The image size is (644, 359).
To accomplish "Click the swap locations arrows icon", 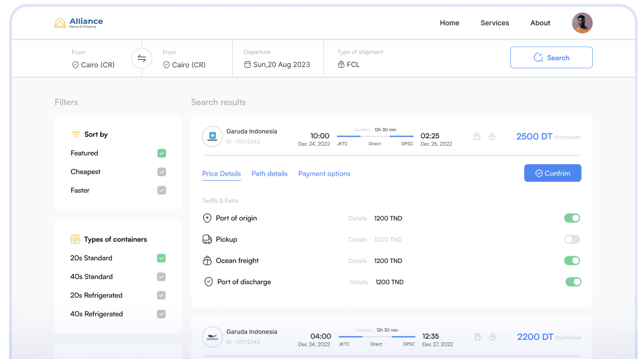I will (x=142, y=58).
